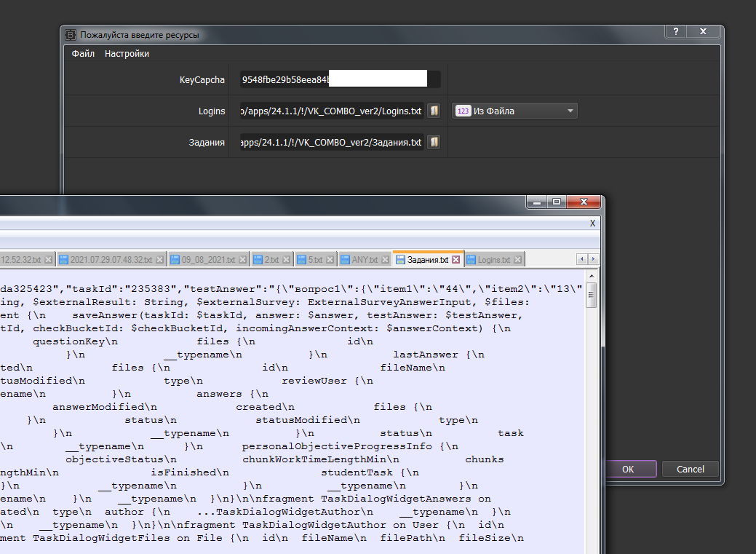Click the file icon on 2.txt tab
The width and height of the screenshot is (756, 554).
[258, 260]
